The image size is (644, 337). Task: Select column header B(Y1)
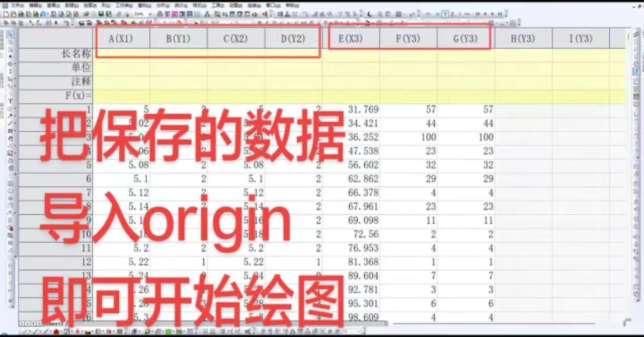pyautogui.click(x=179, y=38)
